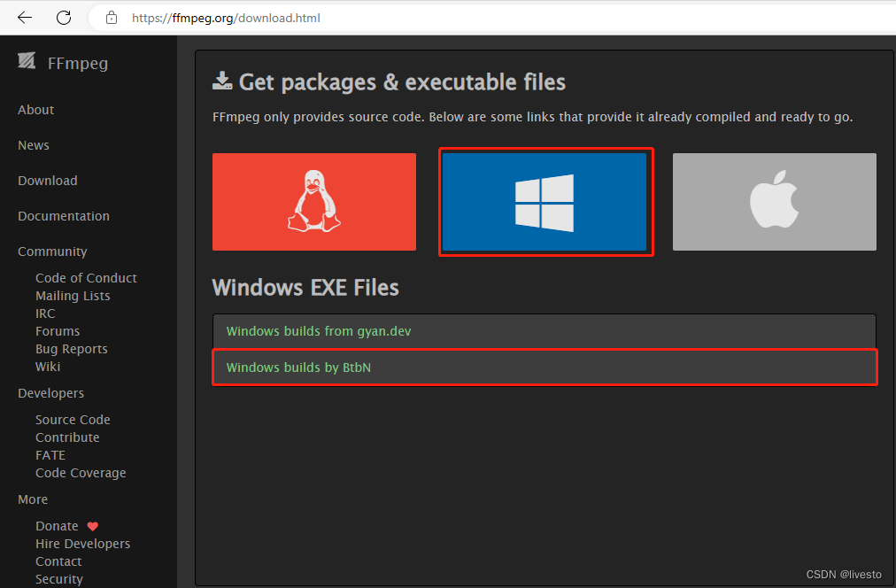Click the download icon beside the page heading
Viewport: 896px width, 588px height.
220,80
